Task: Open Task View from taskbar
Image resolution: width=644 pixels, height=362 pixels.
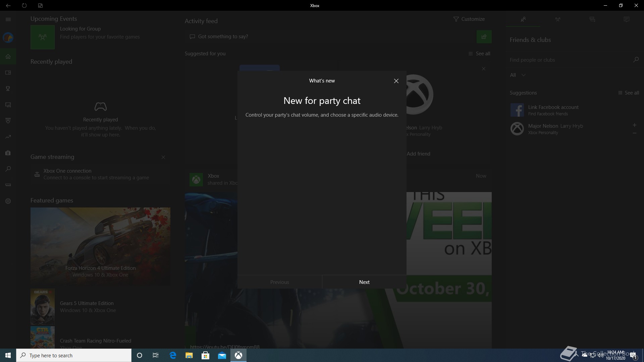Action: click(x=156, y=355)
